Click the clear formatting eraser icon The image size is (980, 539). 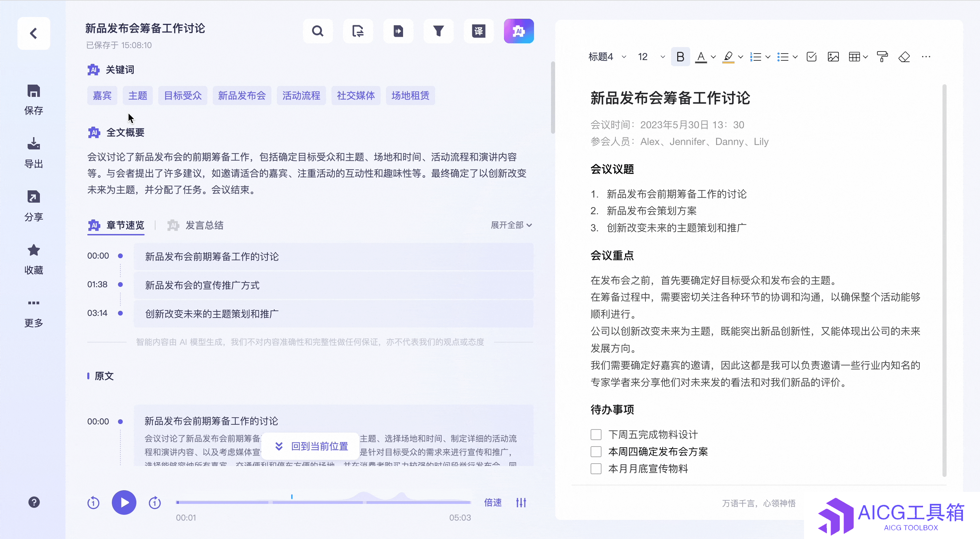tap(904, 57)
